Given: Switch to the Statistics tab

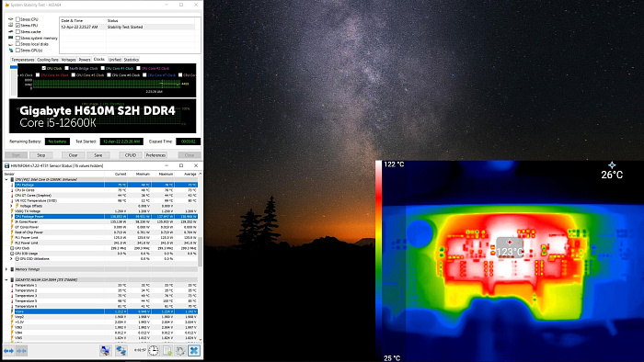Looking at the screenshot, I should tap(132, 60).
